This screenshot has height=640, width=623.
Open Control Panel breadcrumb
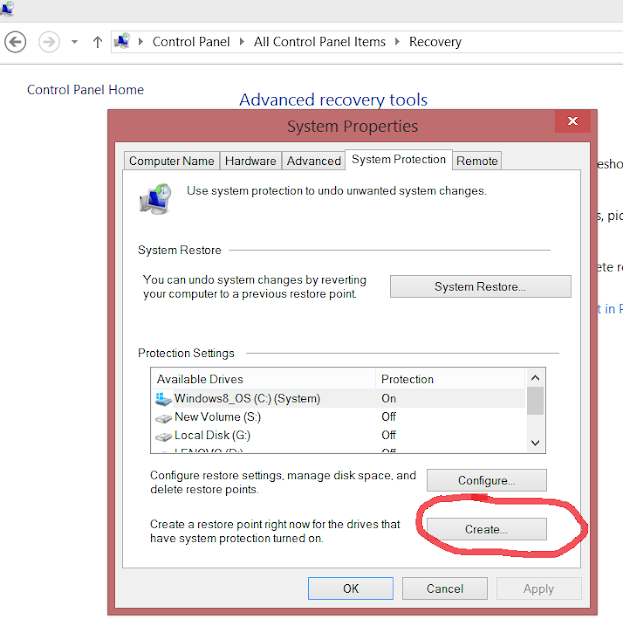coord(191,42)
